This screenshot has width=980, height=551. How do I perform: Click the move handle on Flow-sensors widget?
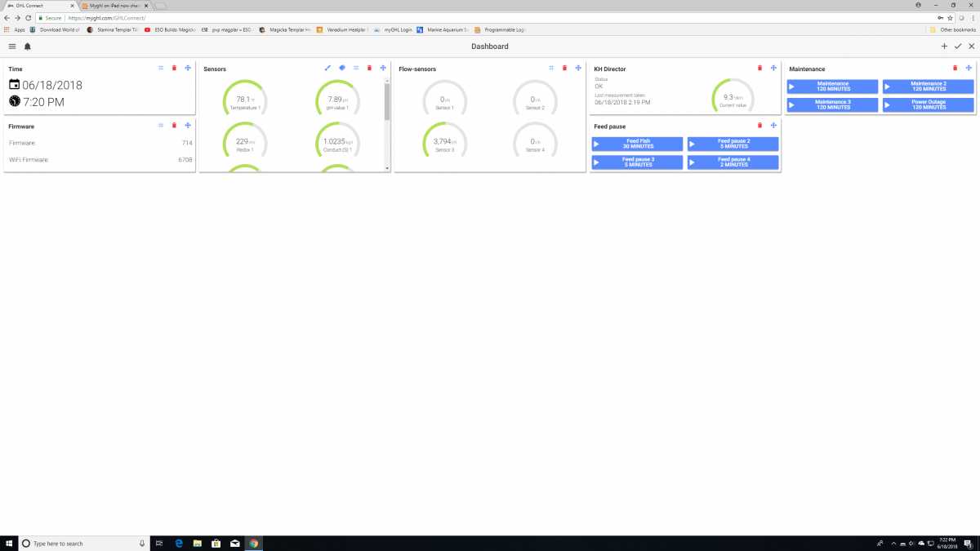(x=578, y=68)
